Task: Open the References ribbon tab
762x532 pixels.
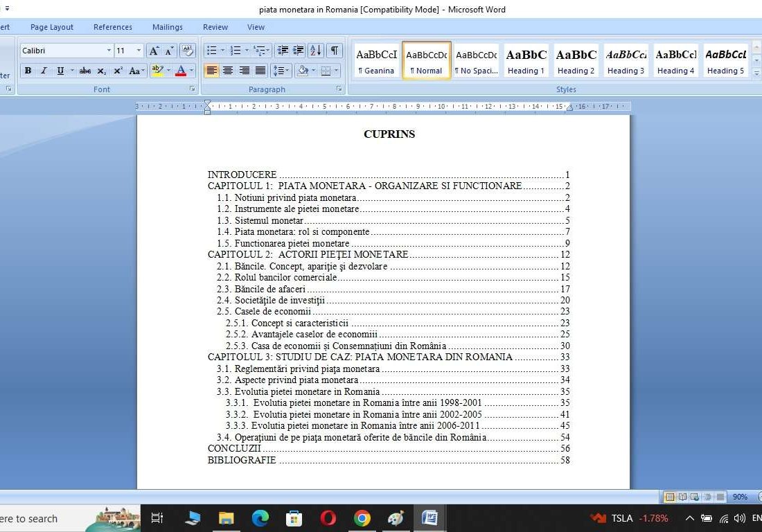Action: coord(112,27)
